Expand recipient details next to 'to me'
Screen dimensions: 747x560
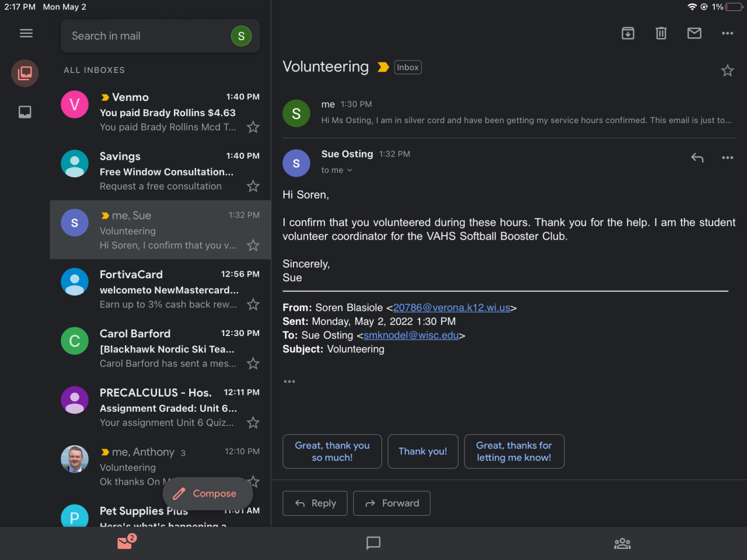(x=350, y=170)
